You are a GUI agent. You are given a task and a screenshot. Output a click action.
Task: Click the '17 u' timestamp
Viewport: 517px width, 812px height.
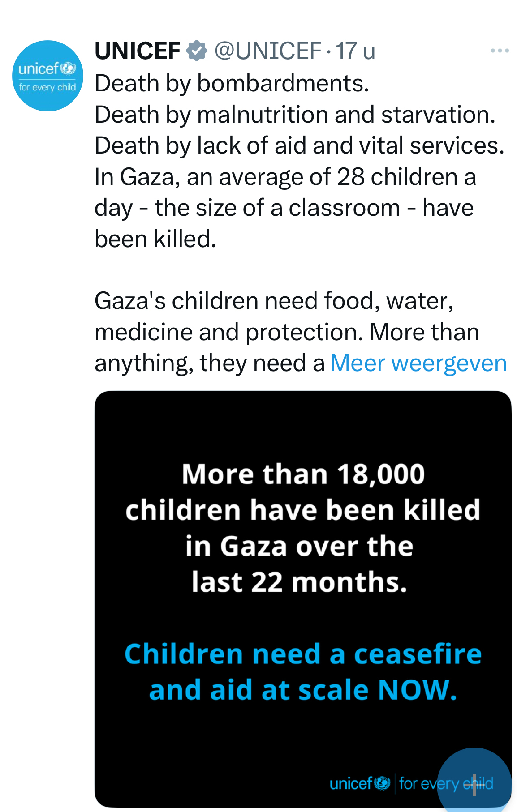[355, 51]
